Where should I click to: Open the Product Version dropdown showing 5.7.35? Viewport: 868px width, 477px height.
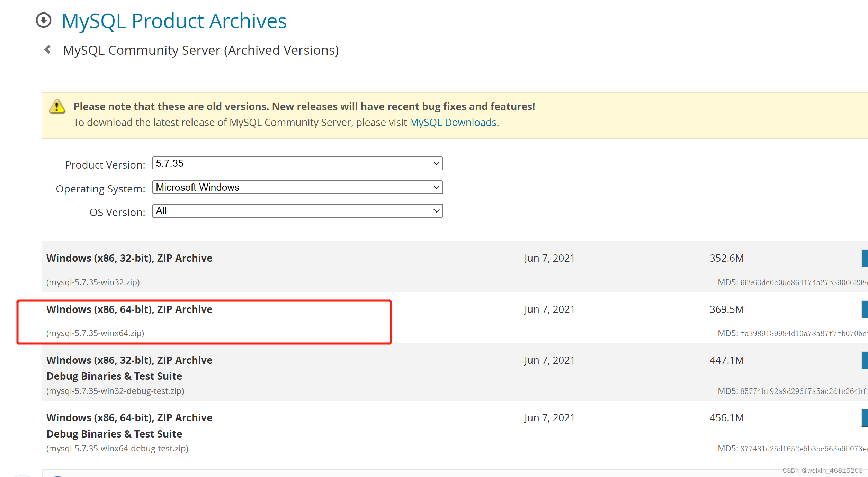click(297, 163)
